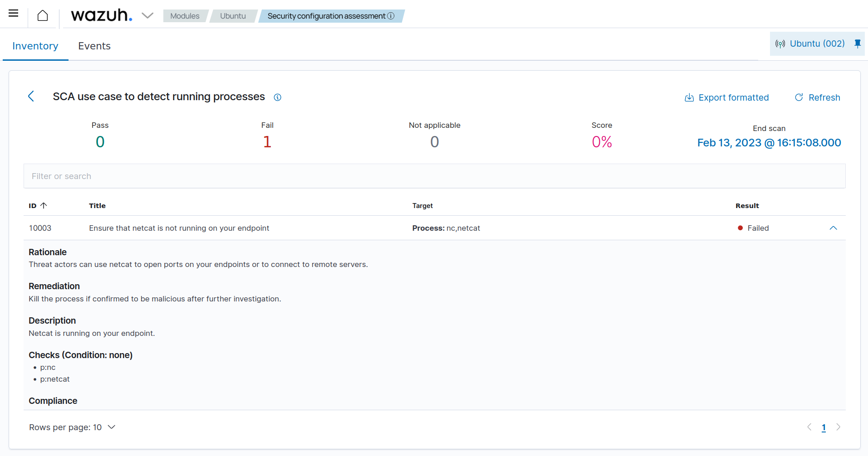Show SCA policy info icon
Image resolution: width=868 pixels, height=456 pixels.
278,97
